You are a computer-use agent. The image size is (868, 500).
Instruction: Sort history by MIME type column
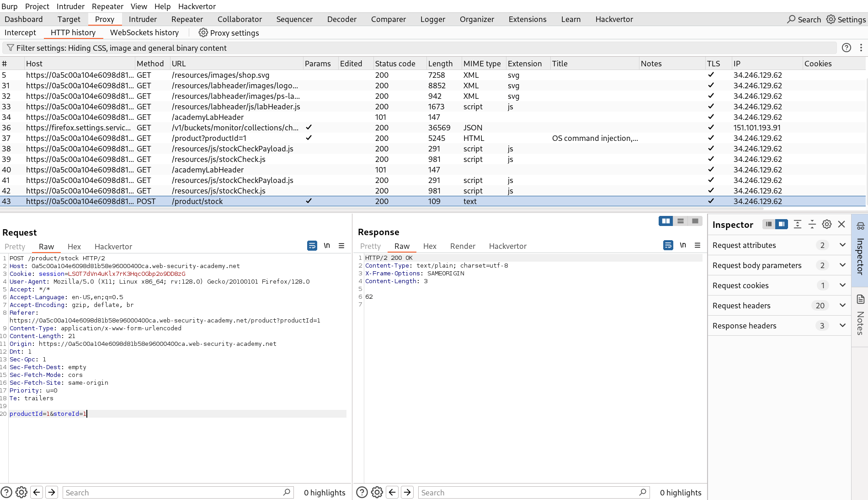point(482,64)
